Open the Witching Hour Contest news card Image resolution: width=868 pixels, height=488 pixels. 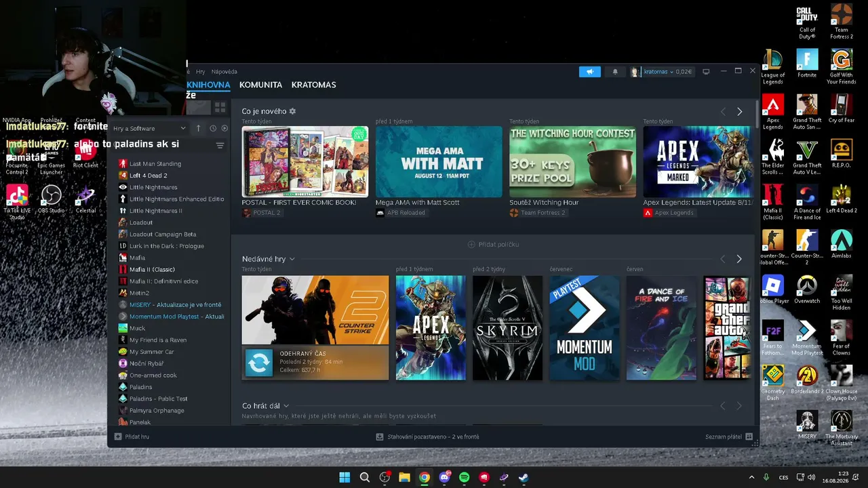click(x=573, y=162)
